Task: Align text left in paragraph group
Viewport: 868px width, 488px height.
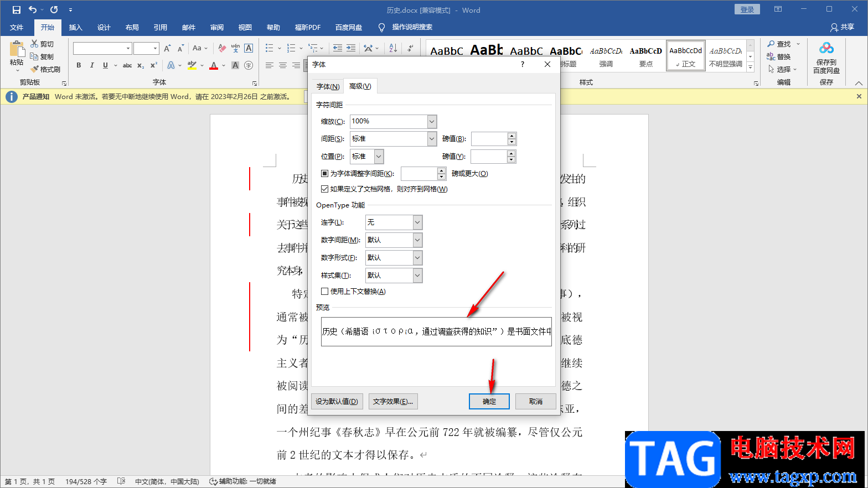Action: click(270, 65)
